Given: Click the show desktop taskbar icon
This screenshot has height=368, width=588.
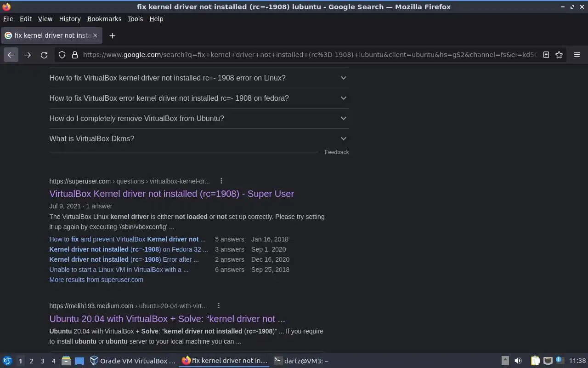Looking at the screenshot, I should pyautogui.click(x=79, y=361).
